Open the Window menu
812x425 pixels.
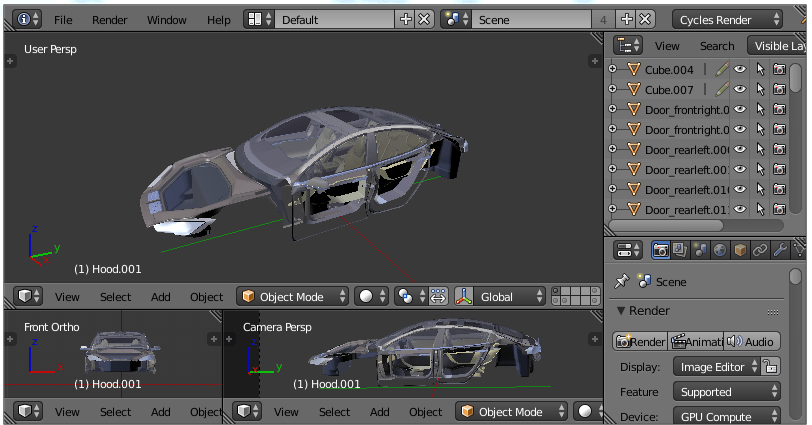point(167,20)
